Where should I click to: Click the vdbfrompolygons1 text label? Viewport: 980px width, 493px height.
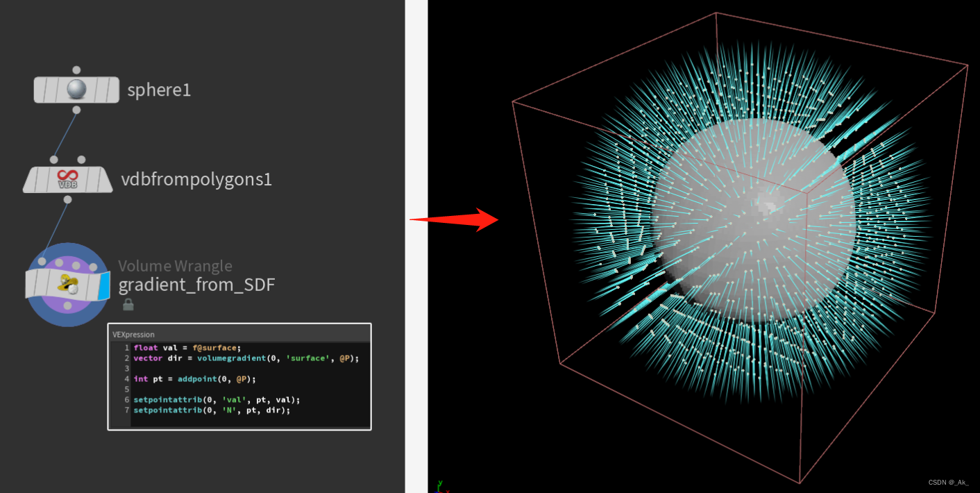197,179
